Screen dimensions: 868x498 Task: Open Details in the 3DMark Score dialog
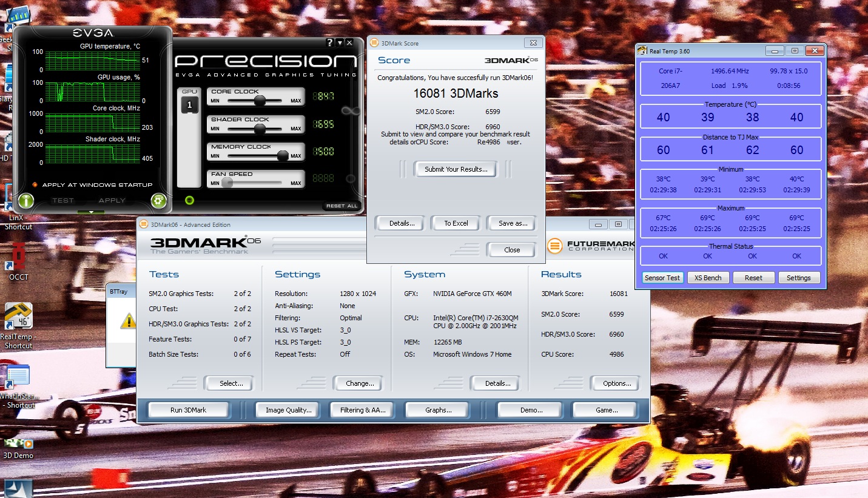click(x=402, y=223)
